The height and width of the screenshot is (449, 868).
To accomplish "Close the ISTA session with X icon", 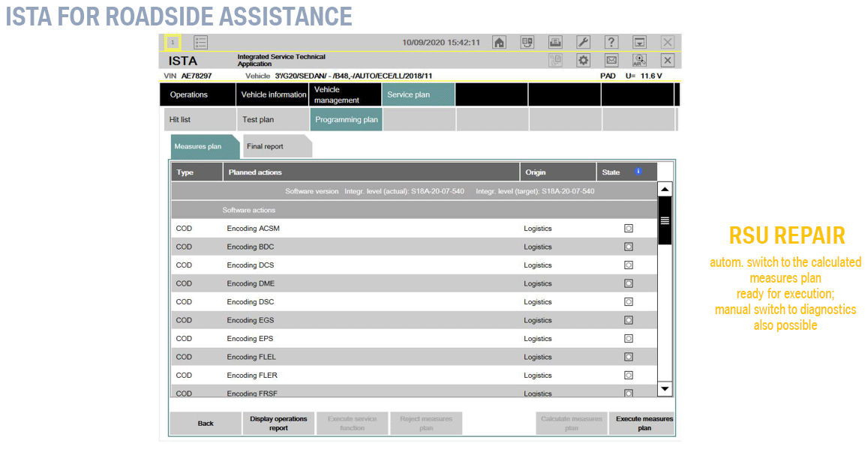I will (668, 60).
